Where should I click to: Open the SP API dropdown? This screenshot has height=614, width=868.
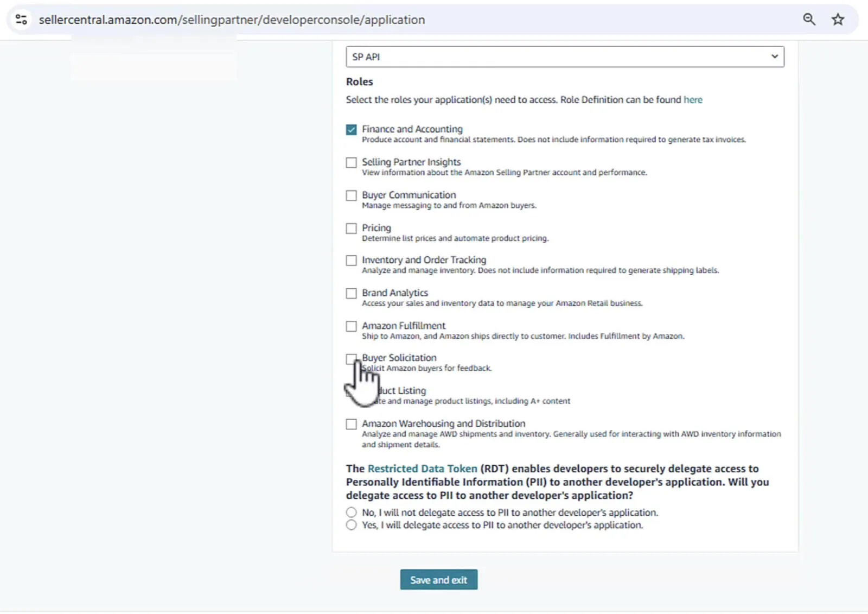click(564, 56)
